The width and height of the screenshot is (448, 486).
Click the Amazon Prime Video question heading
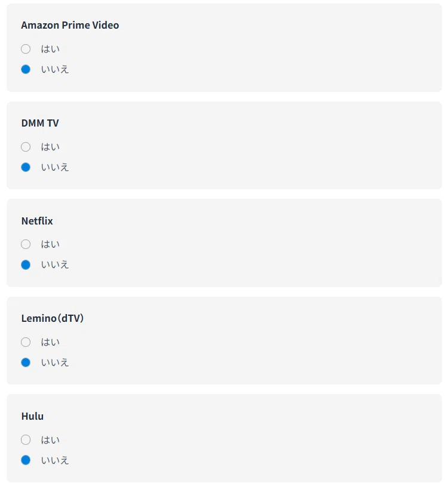(x=70, y=25)
